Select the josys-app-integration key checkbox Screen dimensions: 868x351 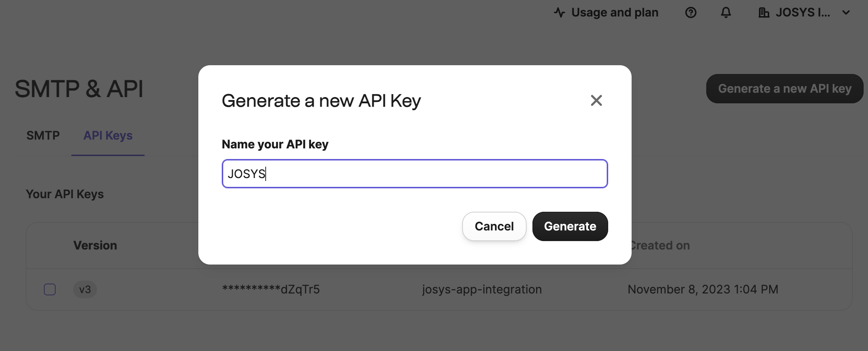[50, 289]
